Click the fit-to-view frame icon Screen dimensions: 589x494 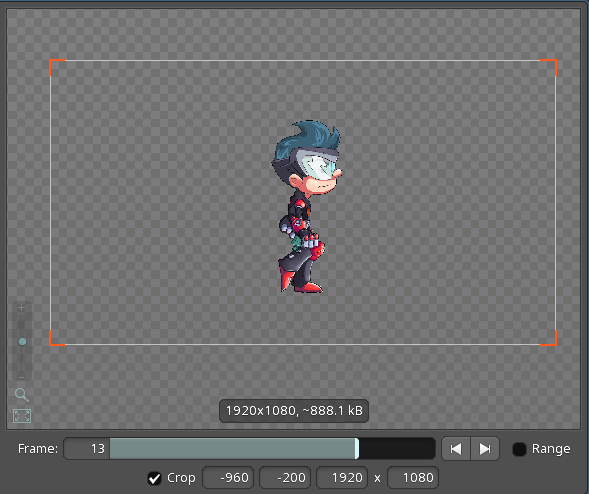point(22,416)
